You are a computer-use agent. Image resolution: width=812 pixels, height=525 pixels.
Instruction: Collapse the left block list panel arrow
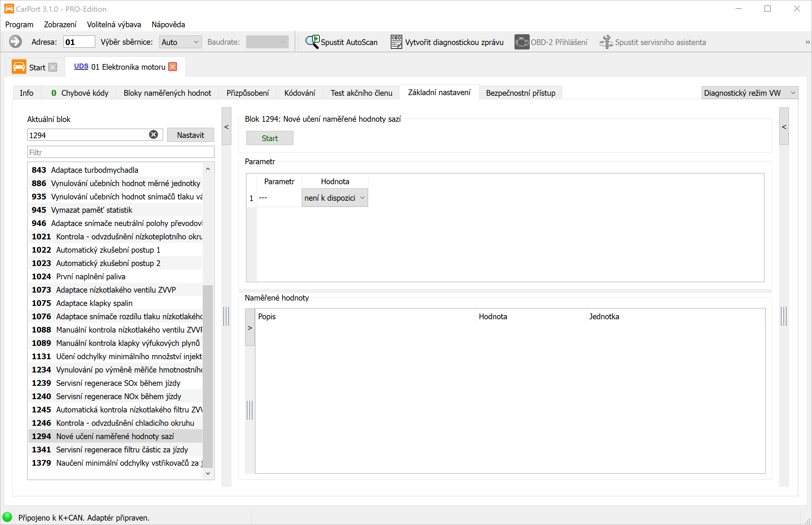click(226, 126)
